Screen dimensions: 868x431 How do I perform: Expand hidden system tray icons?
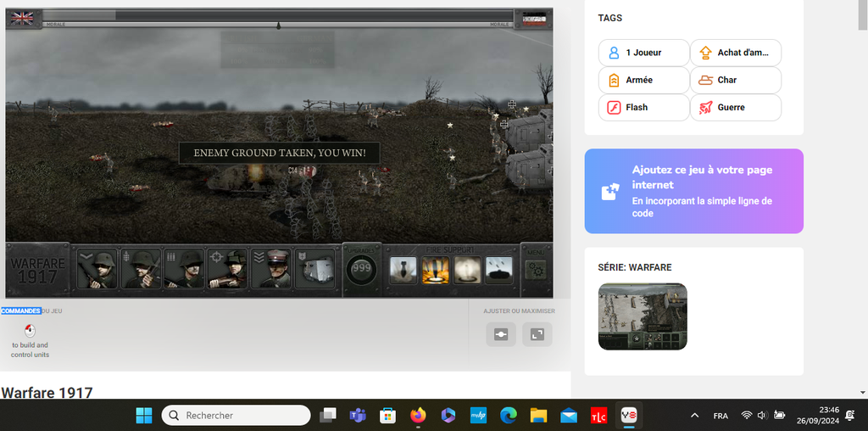[x=694, y=415]
